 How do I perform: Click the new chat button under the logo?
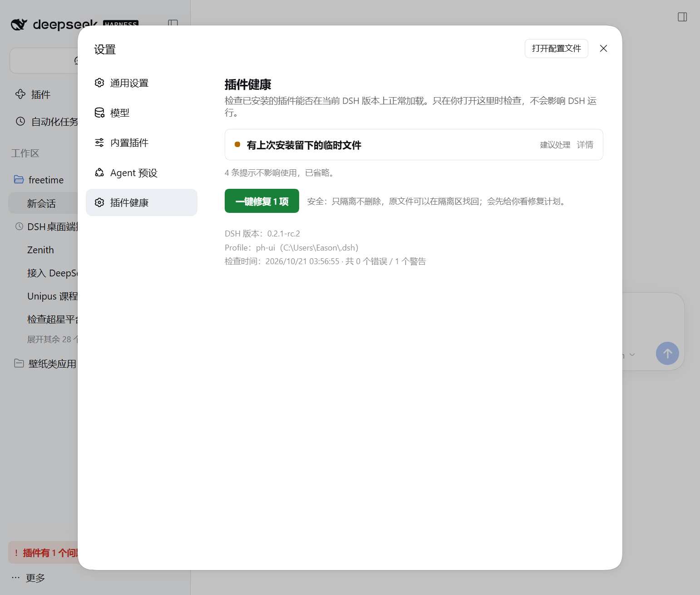pos(44,61)
